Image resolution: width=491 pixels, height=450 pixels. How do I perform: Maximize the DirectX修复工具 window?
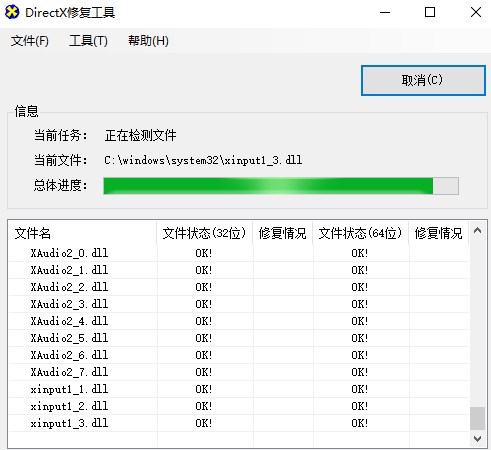[x=430, y=13]
